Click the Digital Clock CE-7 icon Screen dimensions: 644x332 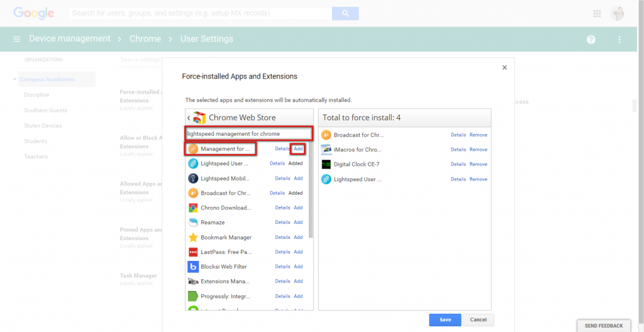pyautogui.click(x=326, y=164)
